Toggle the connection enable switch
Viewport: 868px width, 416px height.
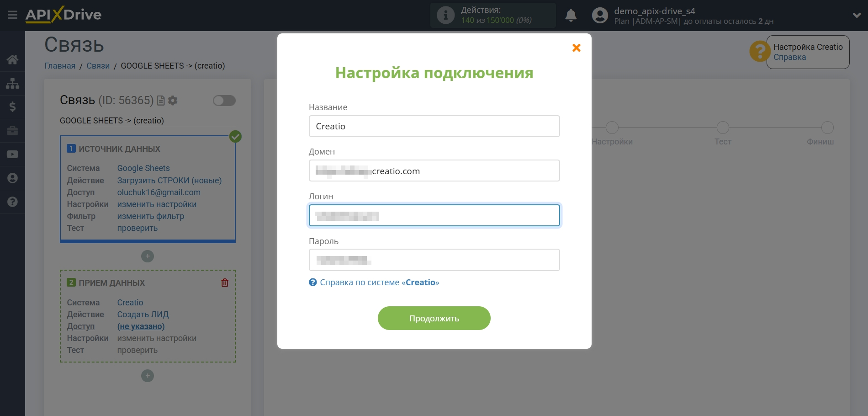224,101
